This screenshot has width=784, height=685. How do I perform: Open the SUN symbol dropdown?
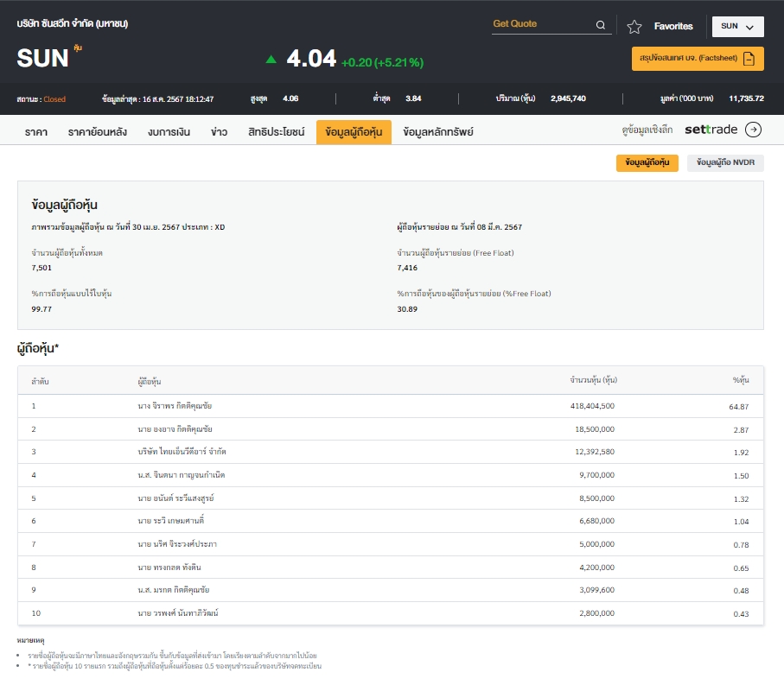coord(737,27)
